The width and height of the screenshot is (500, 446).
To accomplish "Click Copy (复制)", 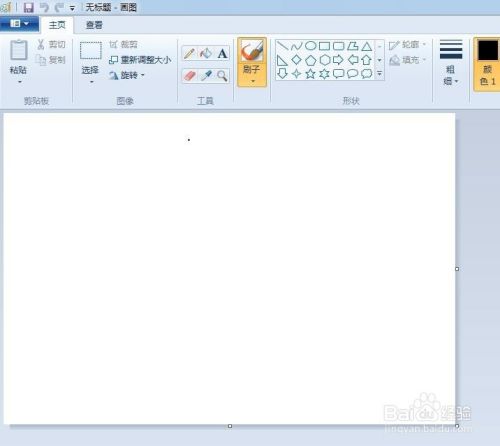I will (x=51, y=60).
